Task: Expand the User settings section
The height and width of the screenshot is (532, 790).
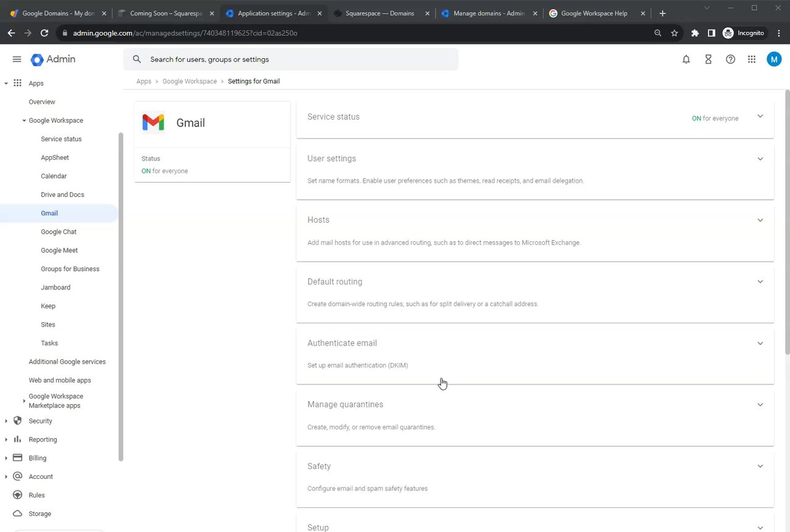Action: (760, 159)
